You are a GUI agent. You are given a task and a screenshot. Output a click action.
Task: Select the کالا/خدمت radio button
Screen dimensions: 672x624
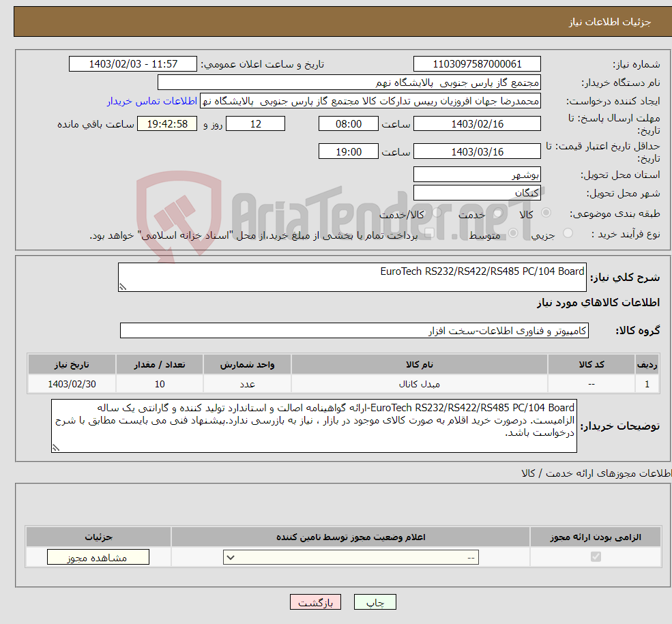pos(437,213)
